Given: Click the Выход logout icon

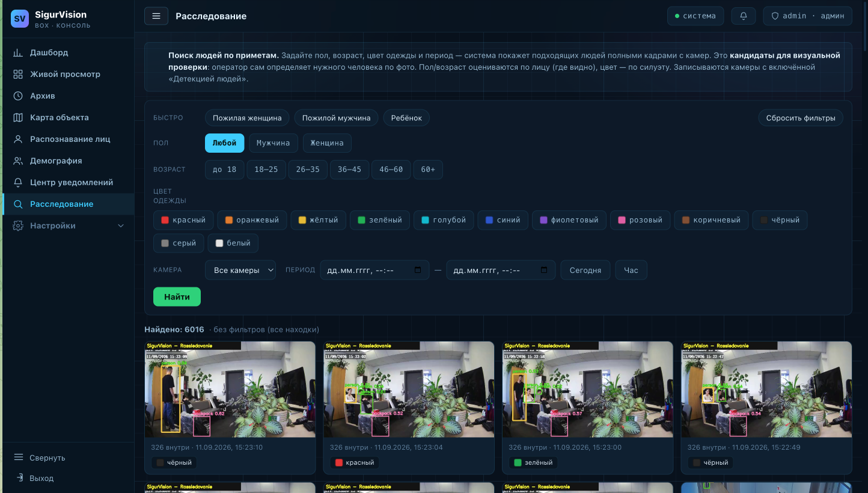Looking at the screenshot, I should 19,478.
